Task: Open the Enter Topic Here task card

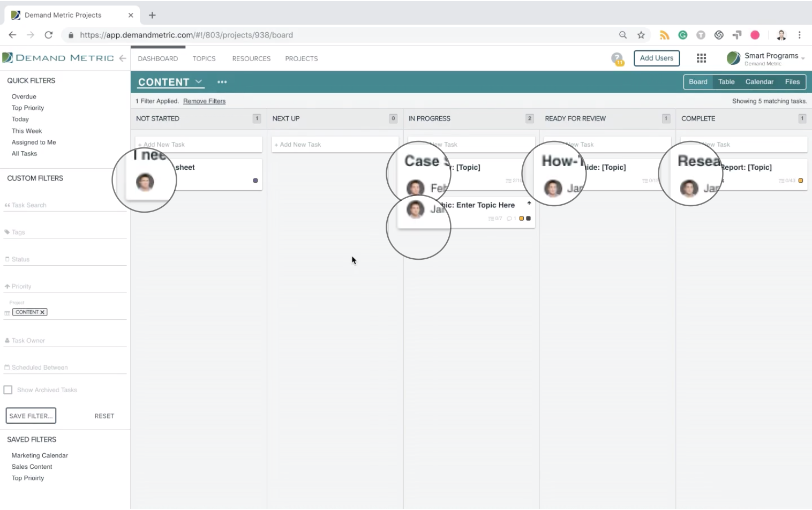Action: pyautogui.click(x=466, y=213)
